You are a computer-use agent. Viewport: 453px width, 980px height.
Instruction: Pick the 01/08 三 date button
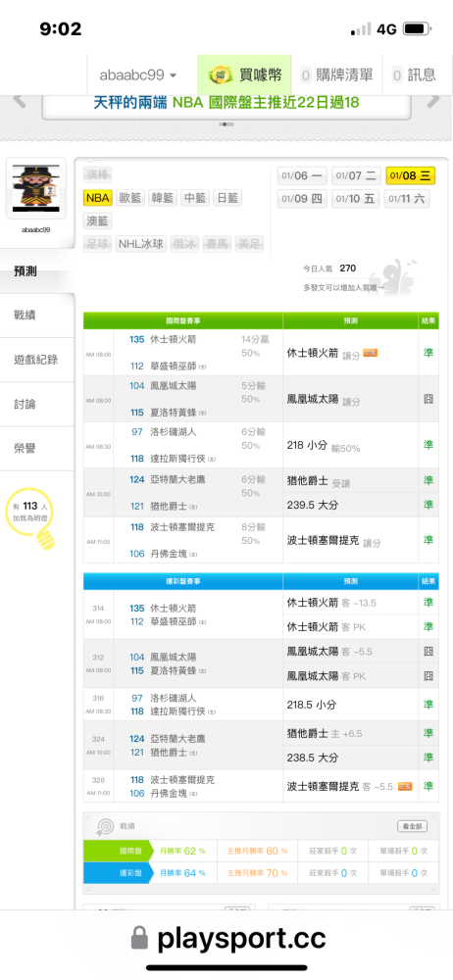click(x=411, y=175)
